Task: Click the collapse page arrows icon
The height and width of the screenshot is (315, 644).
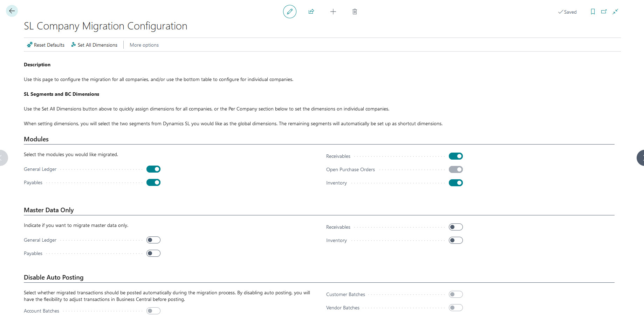Action: tap(615, 12)
